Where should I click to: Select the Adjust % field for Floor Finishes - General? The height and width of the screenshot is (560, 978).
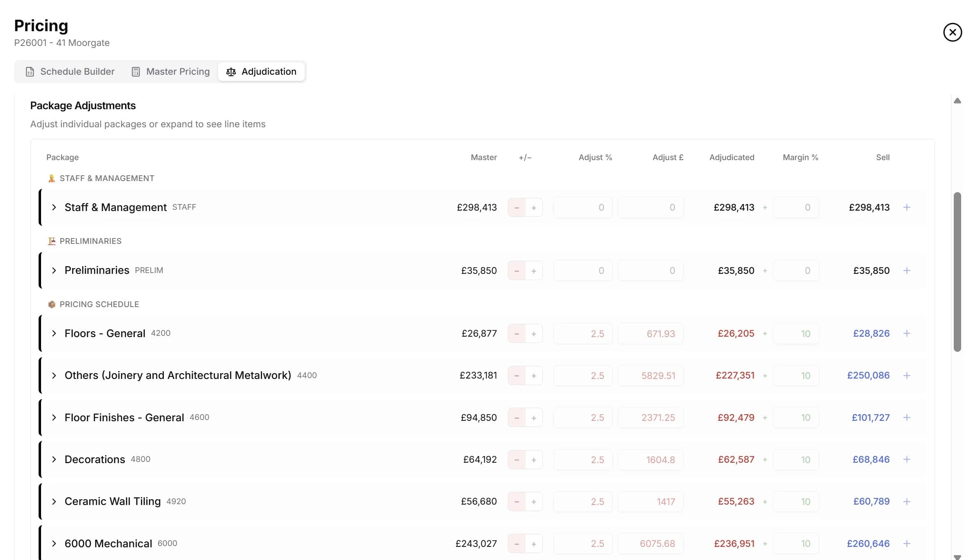point(583,417)
